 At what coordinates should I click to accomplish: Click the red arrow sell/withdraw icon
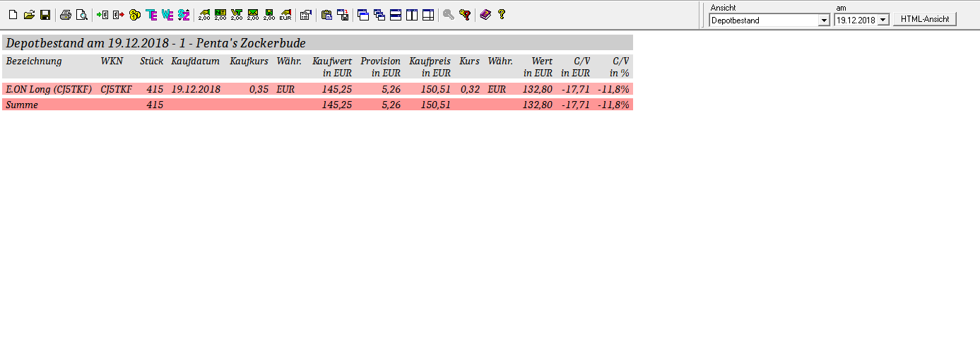118,14
